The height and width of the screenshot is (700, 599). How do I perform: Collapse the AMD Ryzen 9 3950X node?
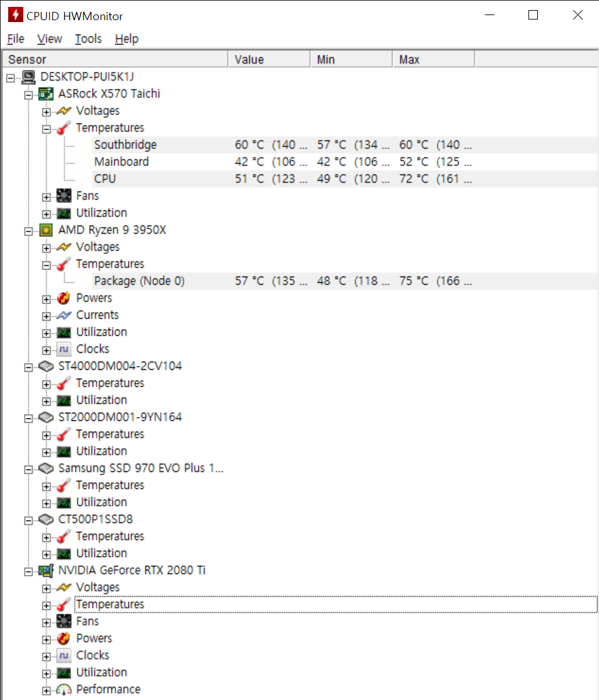28,231
